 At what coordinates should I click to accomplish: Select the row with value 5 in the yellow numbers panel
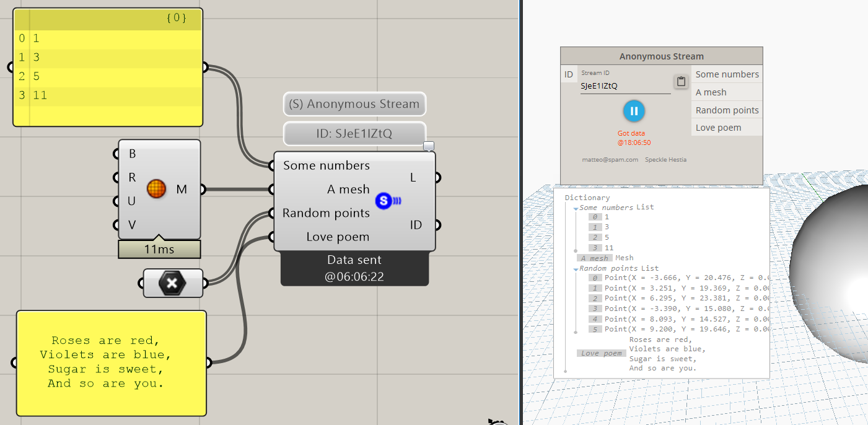[x=109, y=77]
